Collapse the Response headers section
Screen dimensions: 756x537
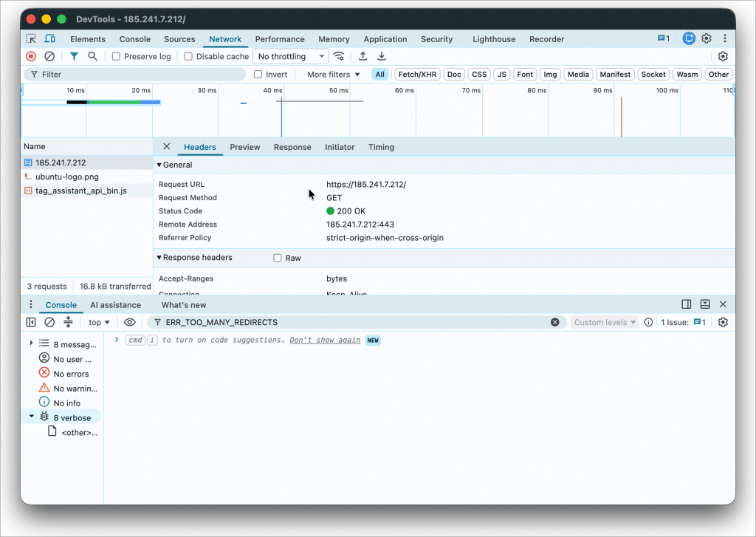coord(159,258)
